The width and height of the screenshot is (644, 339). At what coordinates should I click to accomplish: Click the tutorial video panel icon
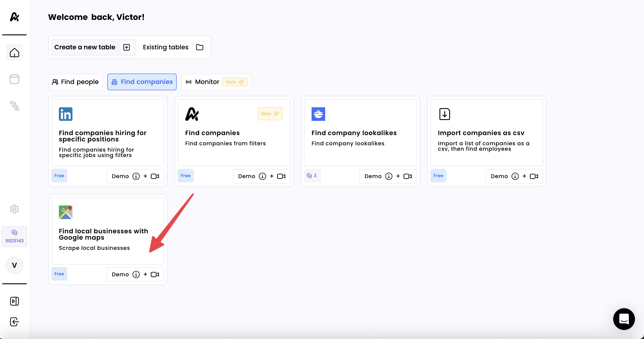tap(14, 301)
